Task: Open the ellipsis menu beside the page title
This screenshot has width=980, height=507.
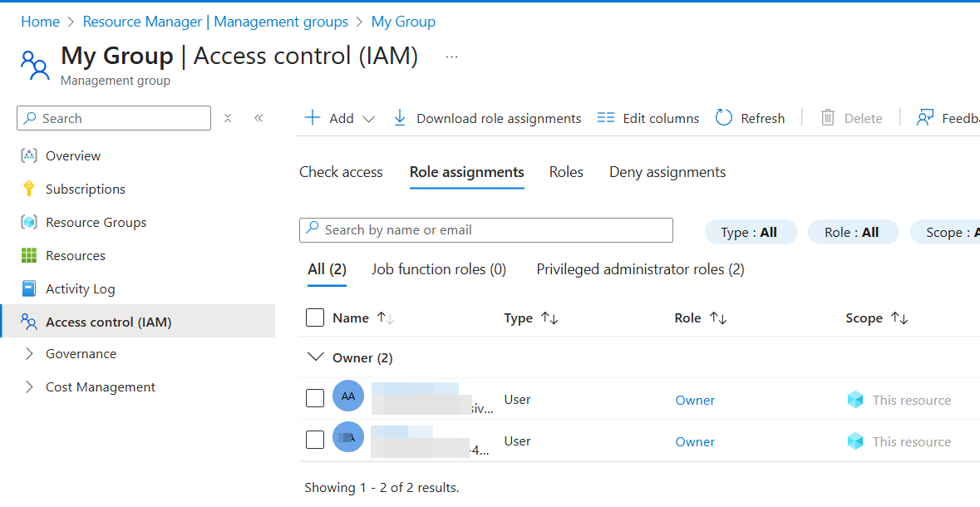Action: [452, 57]
